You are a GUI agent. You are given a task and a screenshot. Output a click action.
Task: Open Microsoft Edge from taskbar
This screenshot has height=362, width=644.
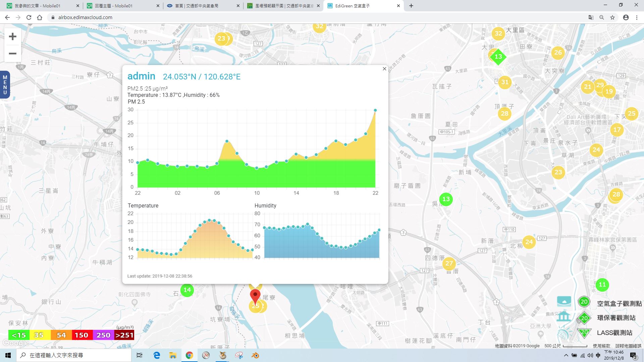[x=157, y=355]
